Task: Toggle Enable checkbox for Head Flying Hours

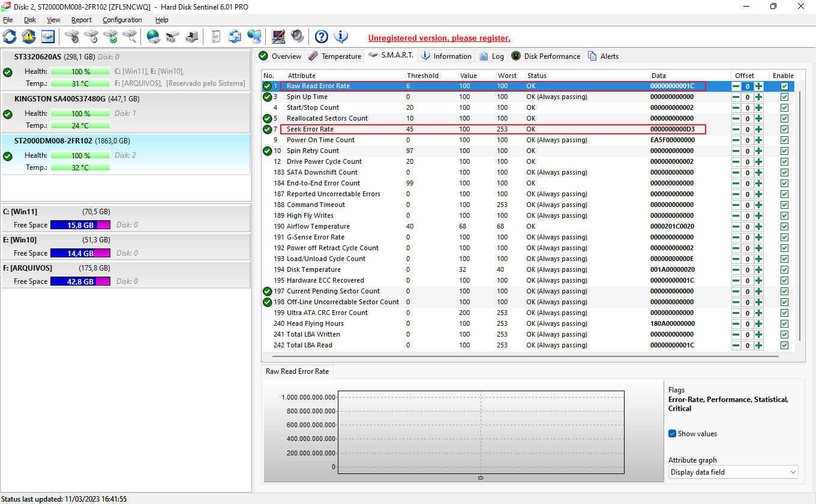Action: [x=784, y=323]
